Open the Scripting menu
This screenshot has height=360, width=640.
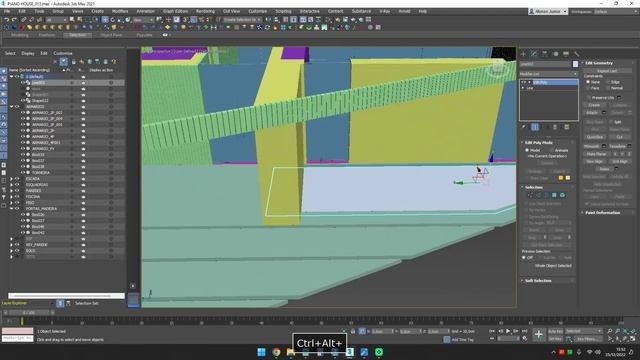[283, 11]
